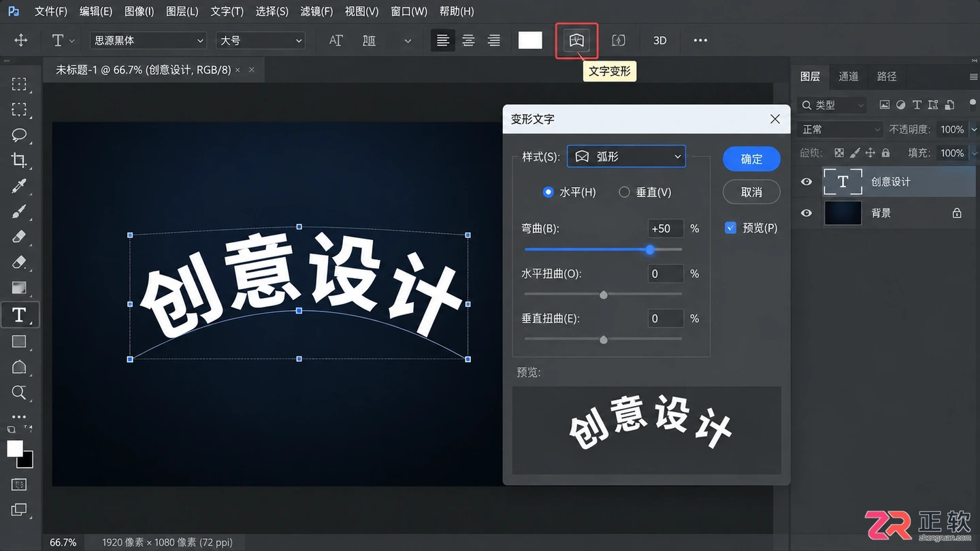Click the warp text (文字变形) icon
Screen dimensions: 980x551
pos(577,40)
